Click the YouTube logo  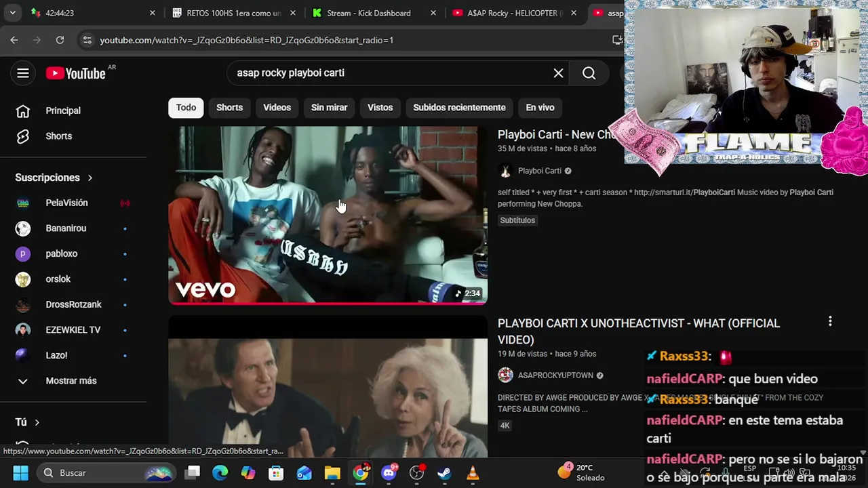[x=76, y=73]
